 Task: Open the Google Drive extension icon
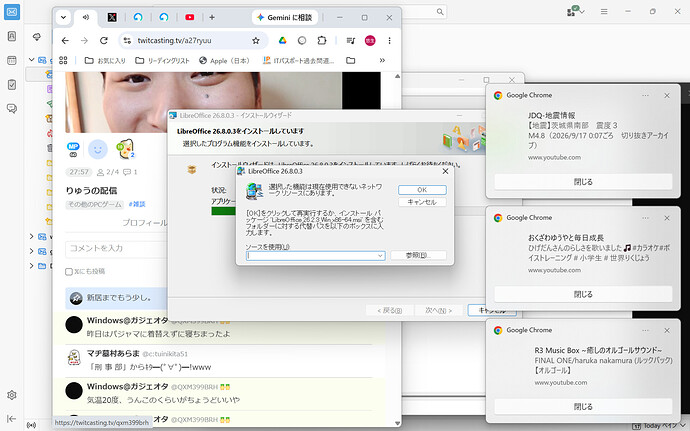pyautogui.click(x=283, y=41)
